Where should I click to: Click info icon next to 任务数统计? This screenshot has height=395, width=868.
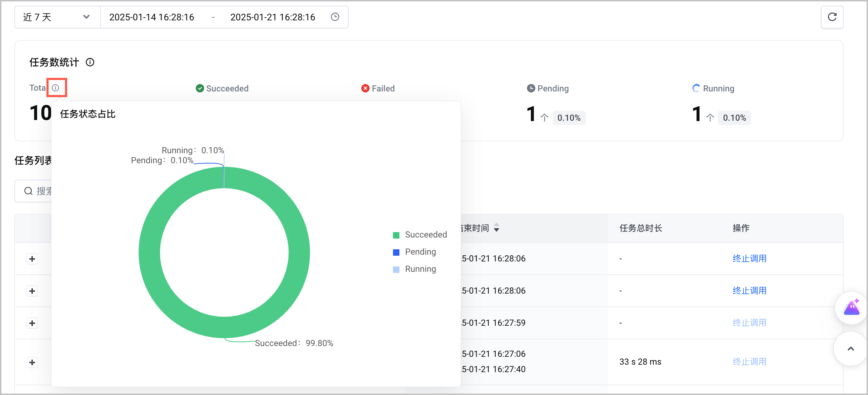90,62
